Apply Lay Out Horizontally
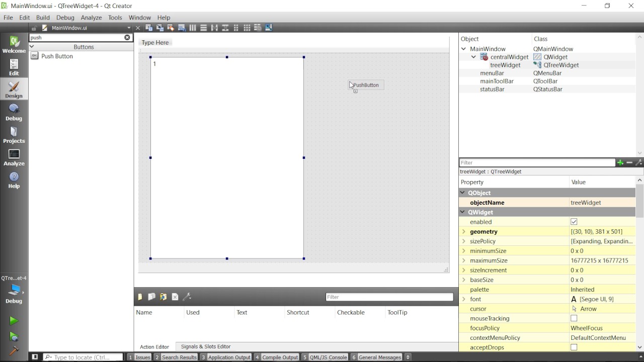Viewport: 644px width, 362px height. 193,28
